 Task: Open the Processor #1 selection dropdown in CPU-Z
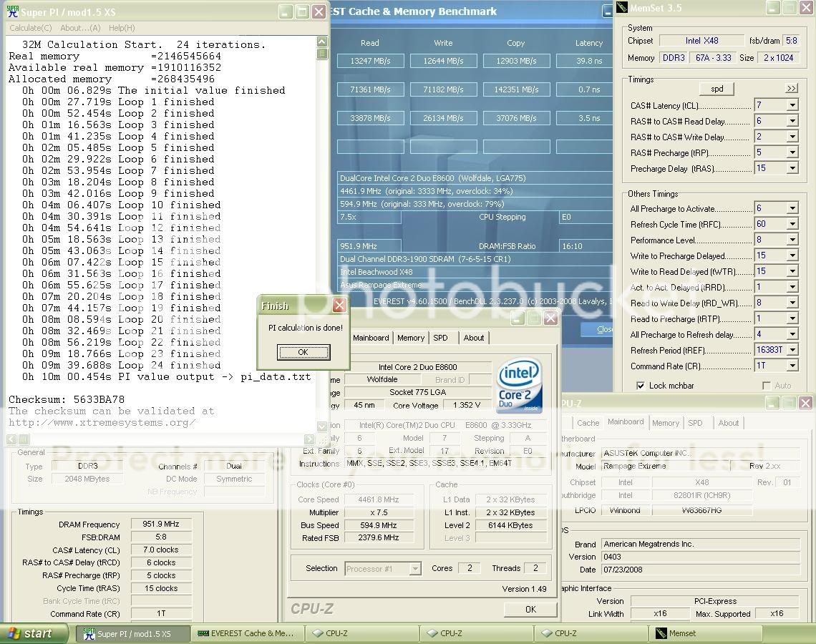click(414, 569)
